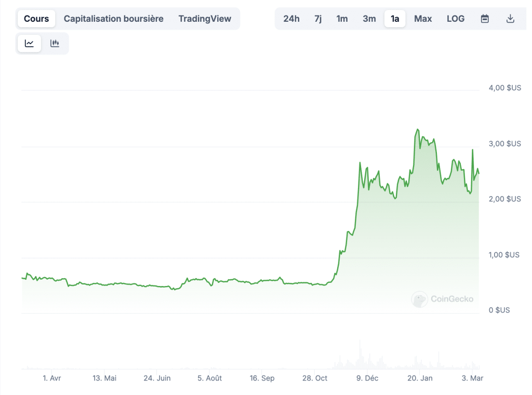Set time range to 7j
The image size is (532, 395).
click(318, 19)
